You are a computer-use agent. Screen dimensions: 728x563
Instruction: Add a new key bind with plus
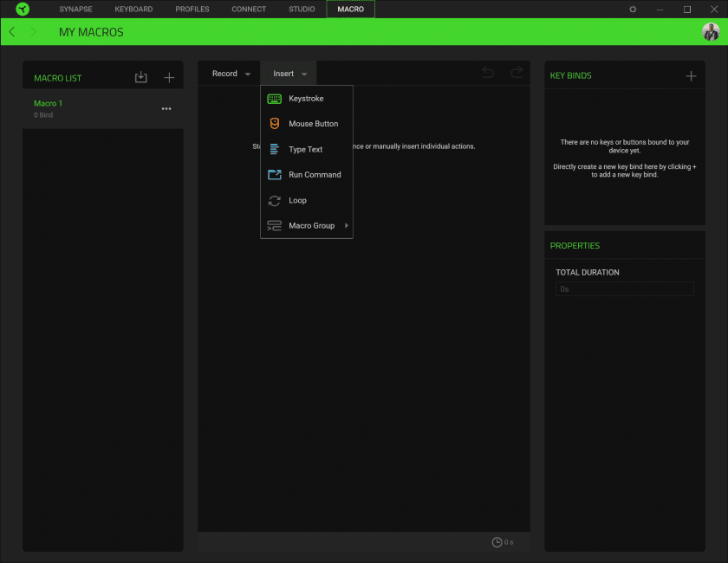point(691,75)
